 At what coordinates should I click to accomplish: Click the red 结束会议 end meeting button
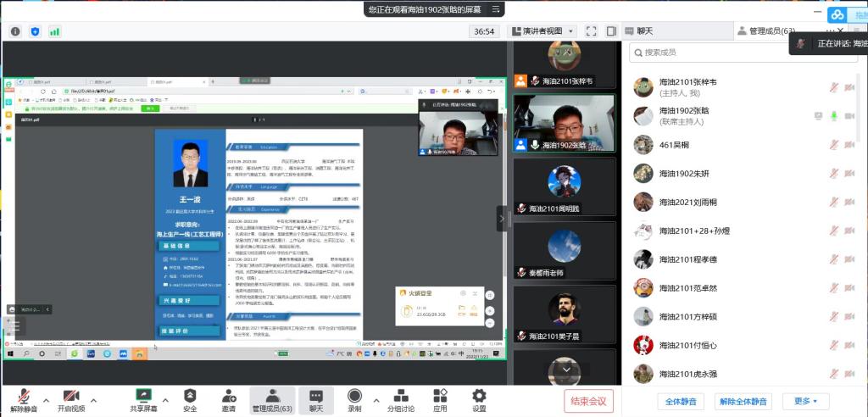tap(588, 401)
